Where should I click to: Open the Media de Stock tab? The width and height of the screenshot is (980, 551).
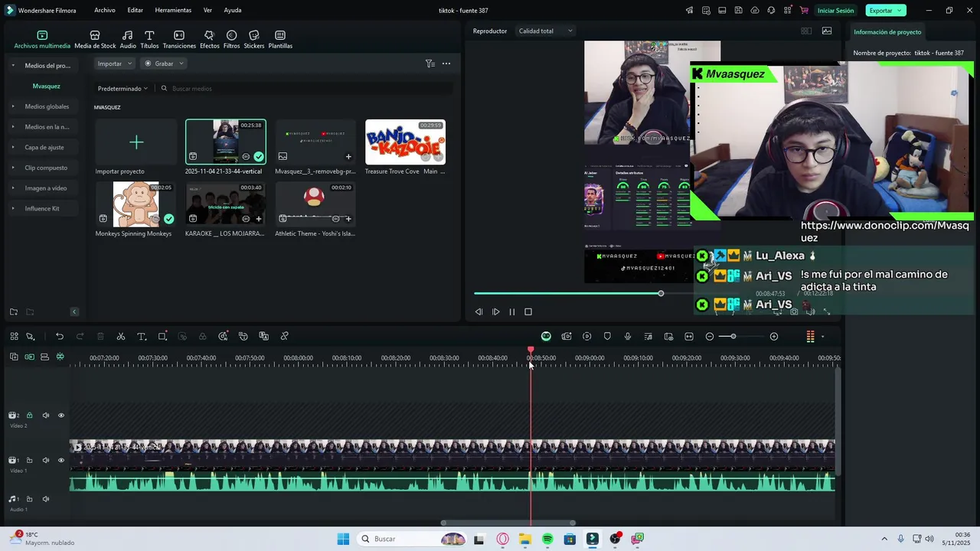pos(95,40)
